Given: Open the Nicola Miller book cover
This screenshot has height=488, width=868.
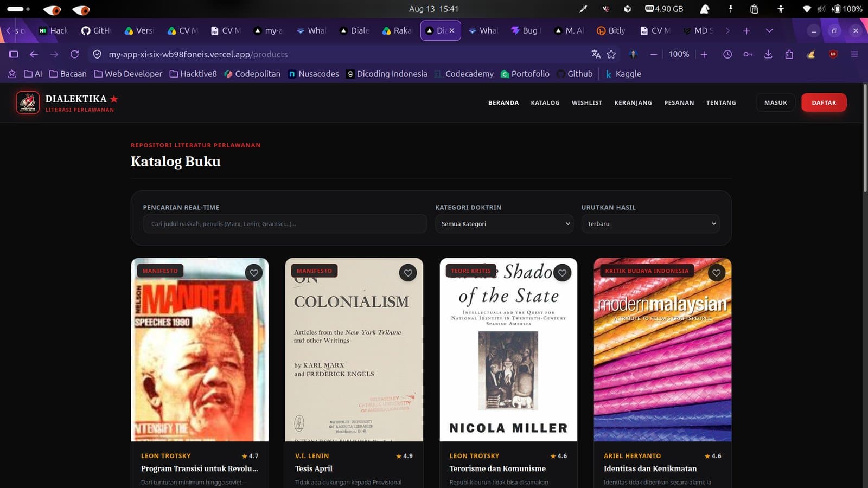Looking at the screenshot, I should 508,350.
